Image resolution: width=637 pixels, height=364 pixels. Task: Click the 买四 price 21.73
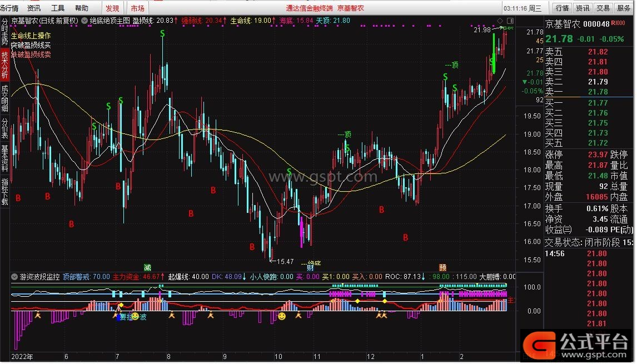click(x=598, y=133)
